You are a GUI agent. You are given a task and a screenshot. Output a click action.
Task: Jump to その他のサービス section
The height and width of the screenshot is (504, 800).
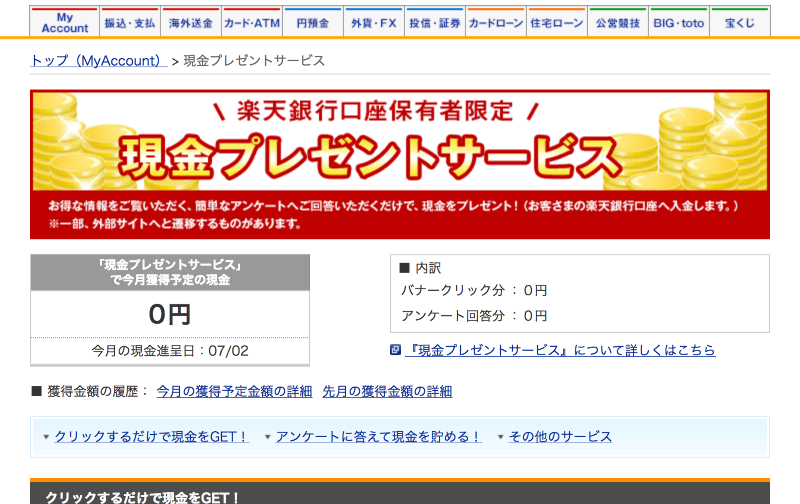coord(560,437)
